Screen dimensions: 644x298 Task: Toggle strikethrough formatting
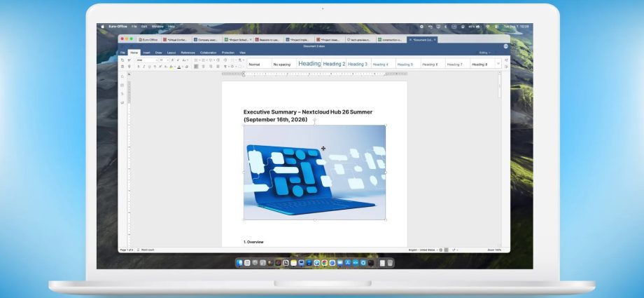(155, 67)
